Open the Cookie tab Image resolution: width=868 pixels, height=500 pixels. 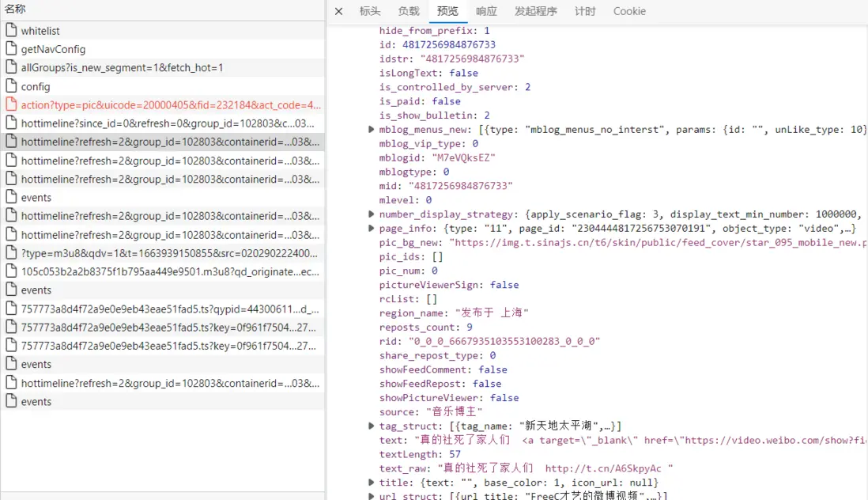pyautogui.click(x=629, y=11)
